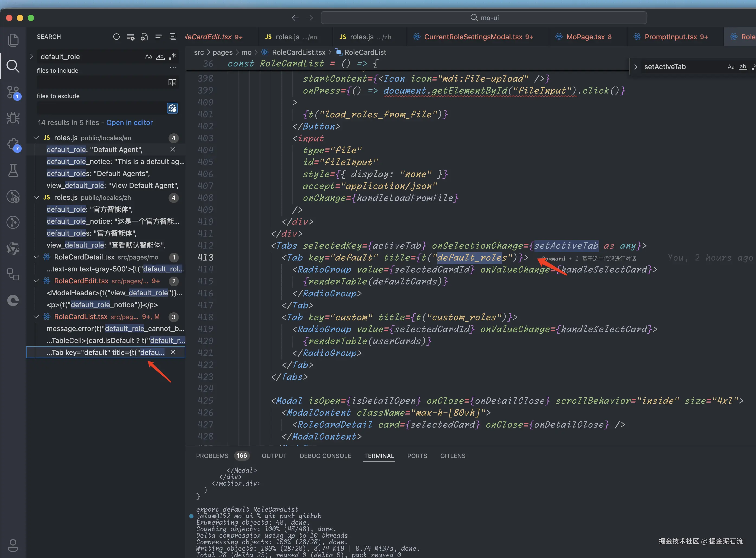Toggle Use Regular Expression in search

(x=172, y=56)
